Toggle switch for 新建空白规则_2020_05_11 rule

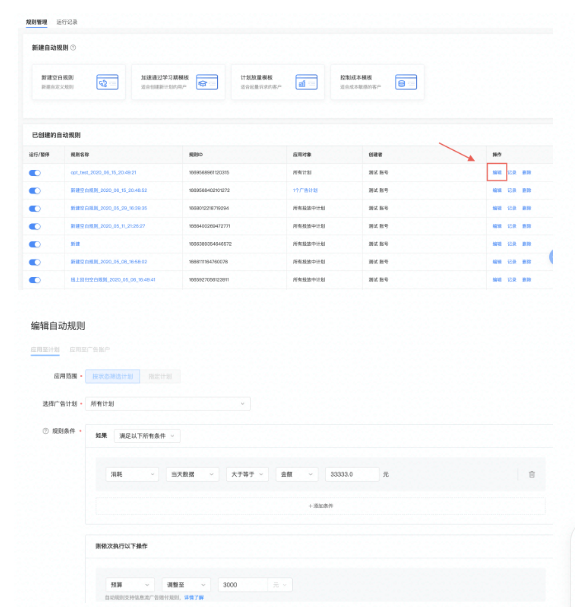click(x=35, y=226)
